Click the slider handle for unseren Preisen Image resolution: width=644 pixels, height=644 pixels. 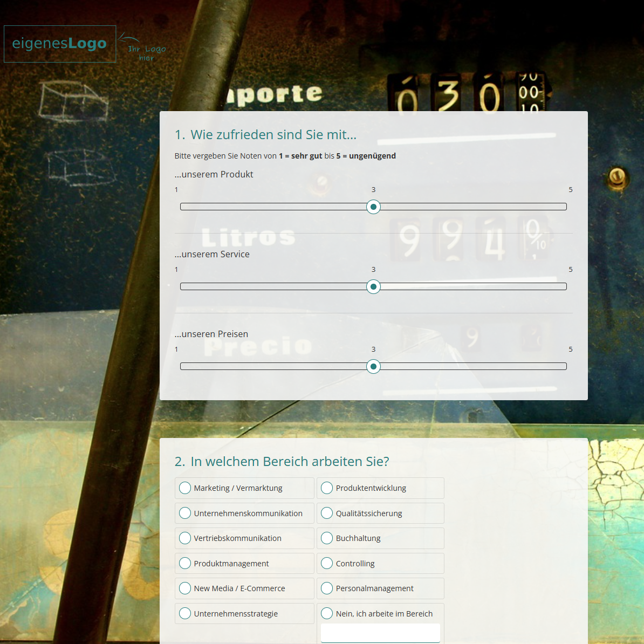pyautogui.click(x=373, y=366)
